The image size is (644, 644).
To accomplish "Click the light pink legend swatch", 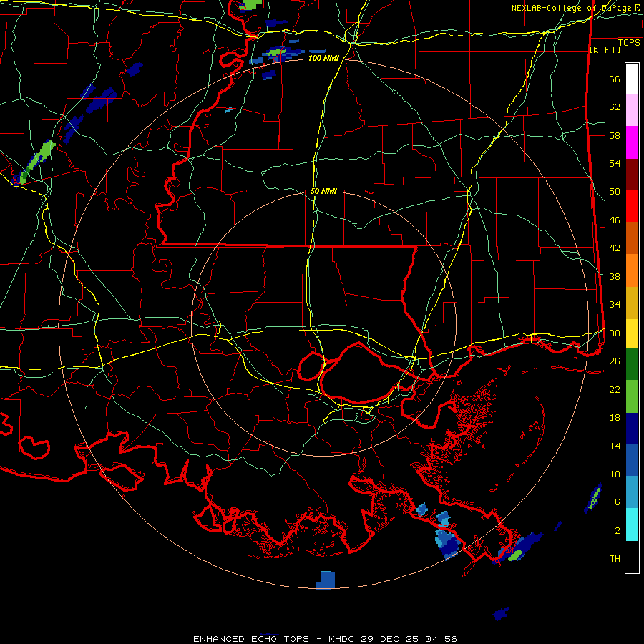I will point(632,109).
